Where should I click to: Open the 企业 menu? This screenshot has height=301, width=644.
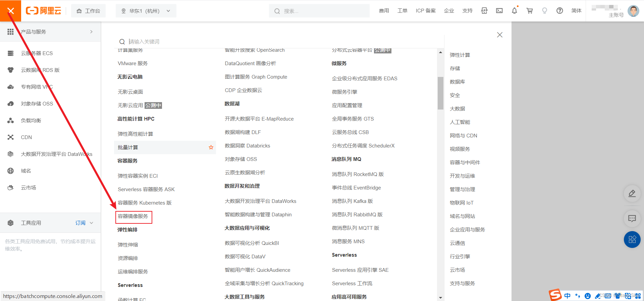[449, 11]
